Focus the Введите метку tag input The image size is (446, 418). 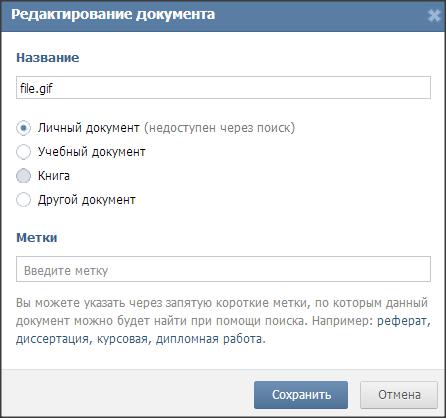(x=223, y=269)
